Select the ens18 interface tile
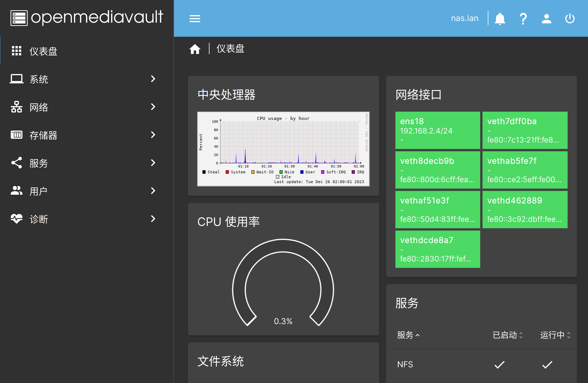The height and width of the screenshot is (383, 588). [x=438, y=130]
